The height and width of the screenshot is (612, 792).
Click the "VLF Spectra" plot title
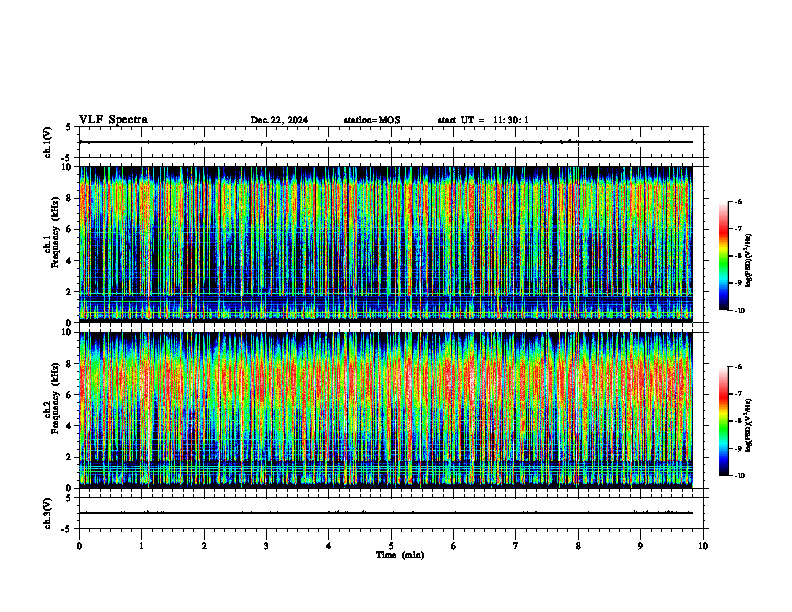[x=113, y=120]
